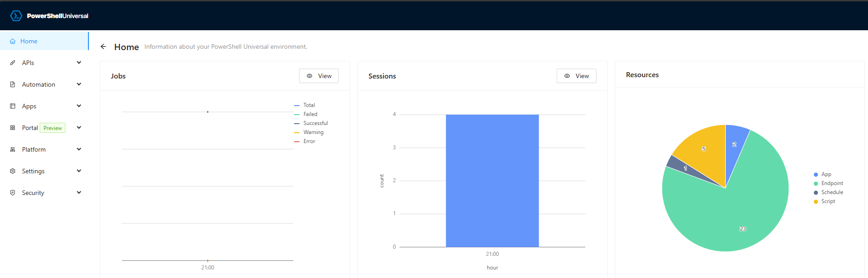
Task: Open the Platform menu item
Action: pos(34,149)
